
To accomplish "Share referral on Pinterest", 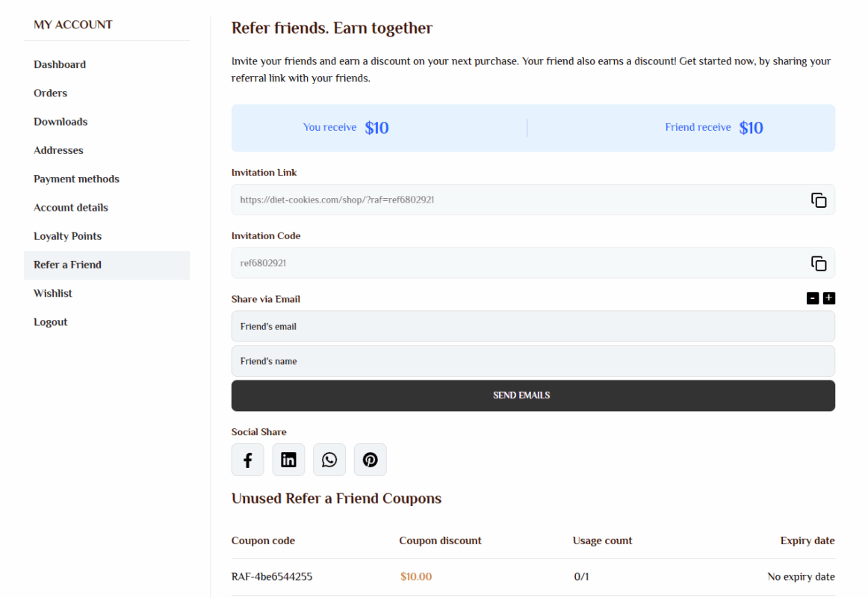I will [x=370, y=460].
